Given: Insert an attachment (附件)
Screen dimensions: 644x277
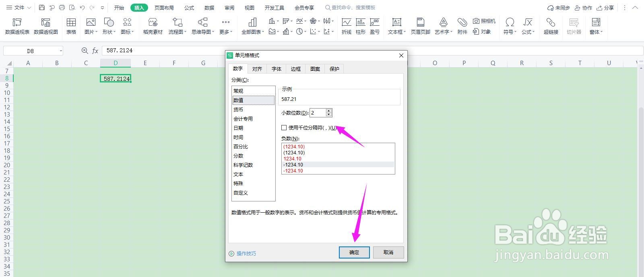Looking at the screenshot, I should [462, 26].
